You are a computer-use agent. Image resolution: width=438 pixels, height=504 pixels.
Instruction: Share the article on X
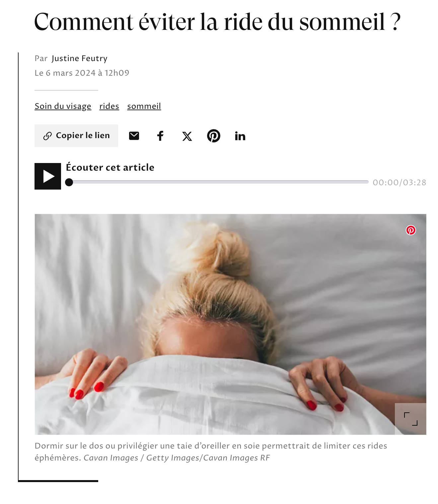coord(187,136)
